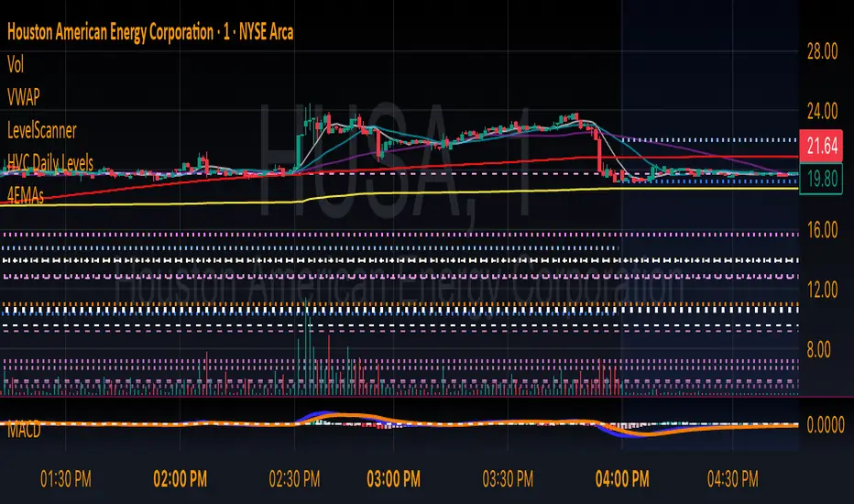
Task: Click the 16.00 price axis value
Action: click(823, 230)
